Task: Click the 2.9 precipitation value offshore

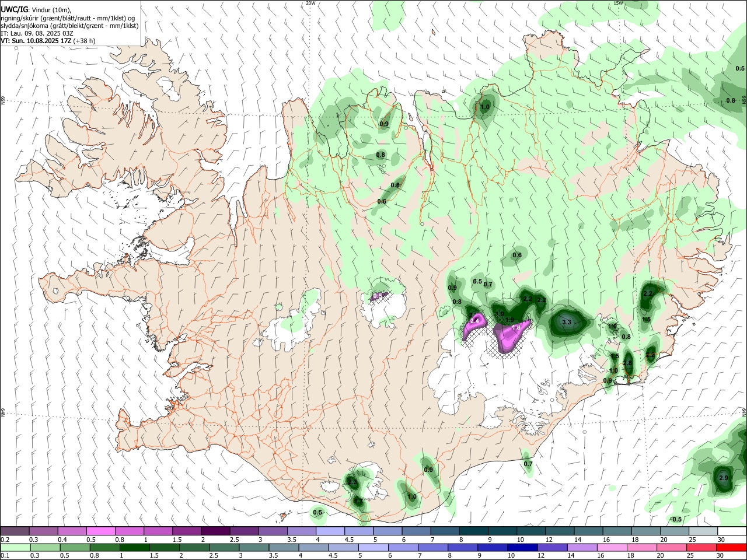Action: [x=724, y=478]
